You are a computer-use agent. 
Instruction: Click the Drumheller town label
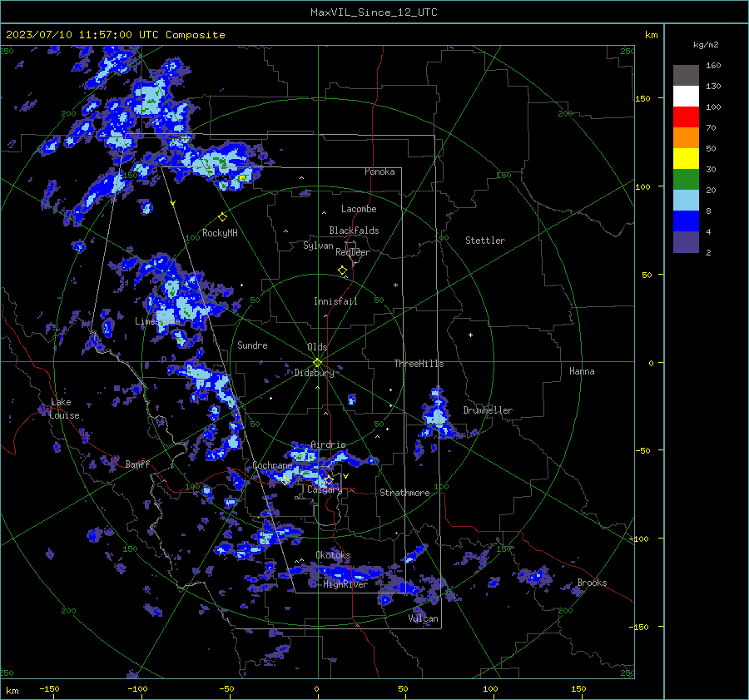[488, 410]
